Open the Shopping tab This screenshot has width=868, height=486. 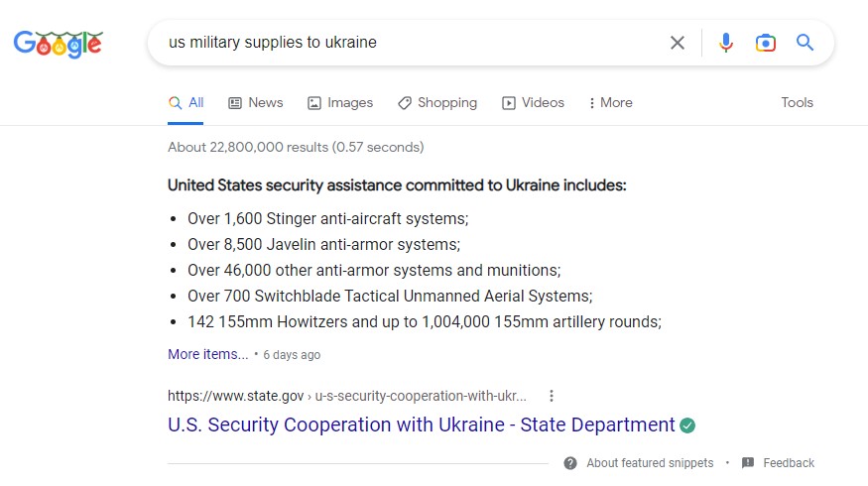pyautogui.click(x=437, y=103)
